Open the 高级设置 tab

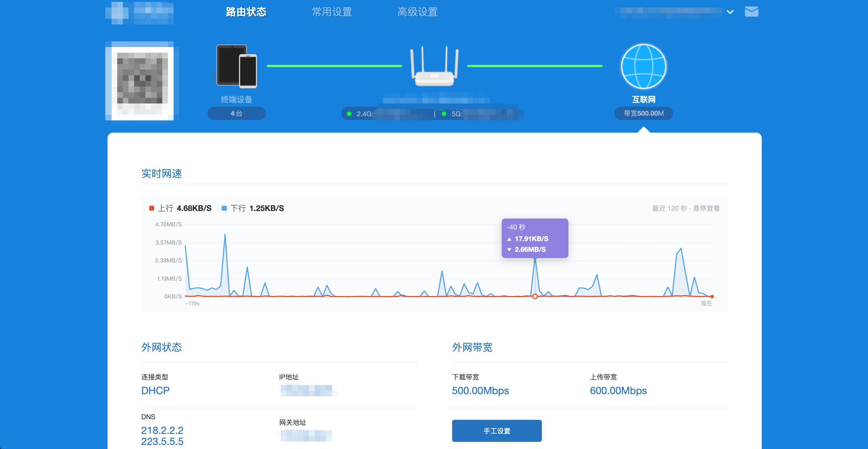click(x=417, y=12)
